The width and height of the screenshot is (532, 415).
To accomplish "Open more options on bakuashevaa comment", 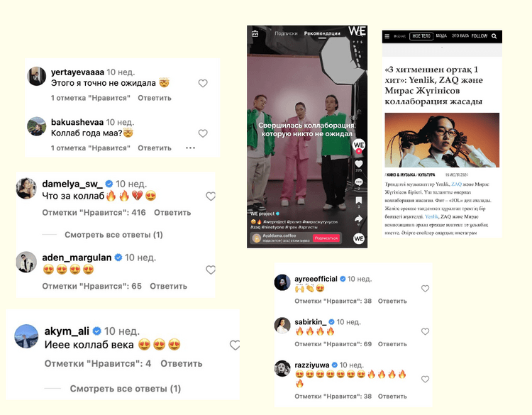I will coord(190,148).
